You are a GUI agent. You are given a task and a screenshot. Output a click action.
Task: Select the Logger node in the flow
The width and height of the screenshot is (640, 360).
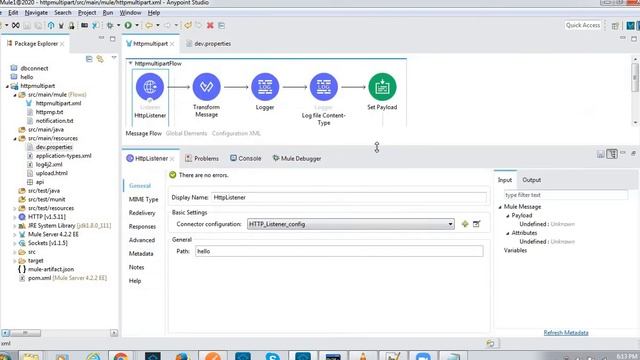click(265, 87)
